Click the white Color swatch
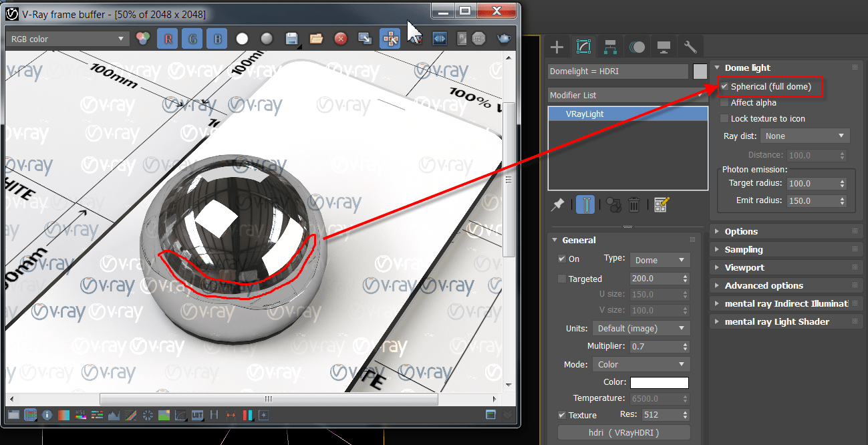This screenshot has width=868, height=445. [x=660, y=383]
